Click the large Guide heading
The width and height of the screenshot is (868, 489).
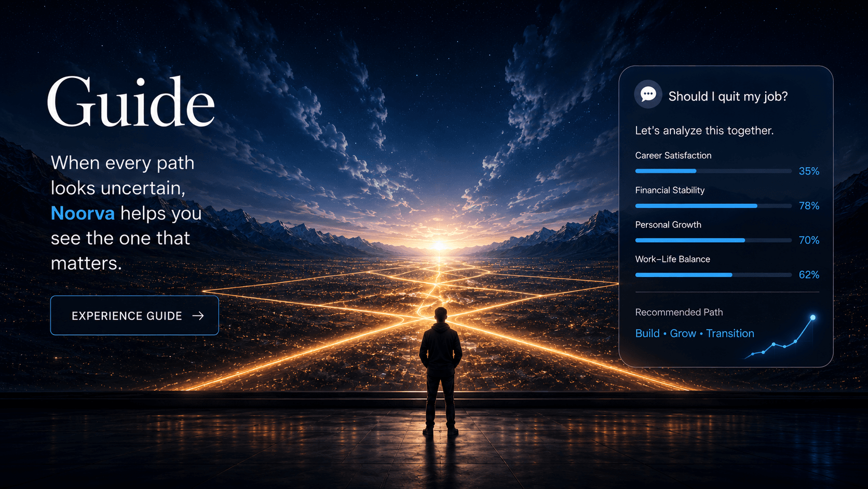point(131,102)
